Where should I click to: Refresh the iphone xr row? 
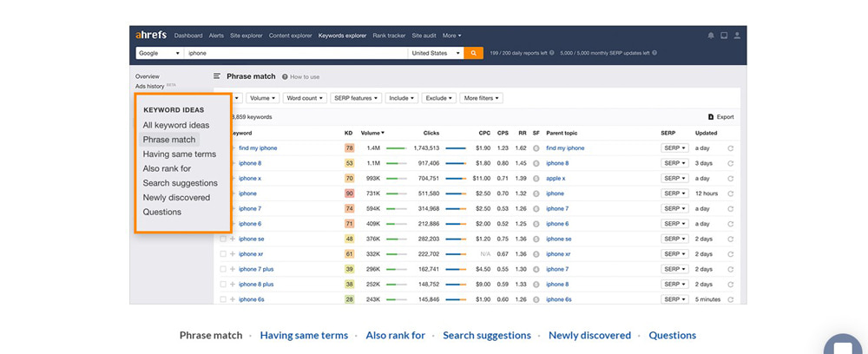[x=730, y=254]
